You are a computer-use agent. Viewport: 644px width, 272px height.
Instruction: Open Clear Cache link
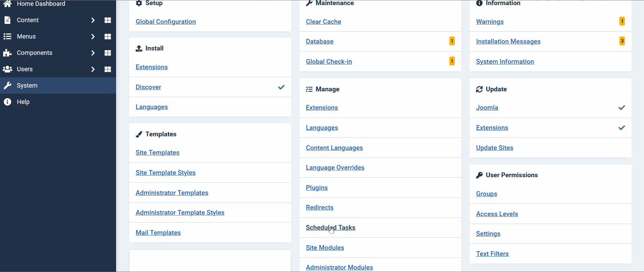point(323,22)
